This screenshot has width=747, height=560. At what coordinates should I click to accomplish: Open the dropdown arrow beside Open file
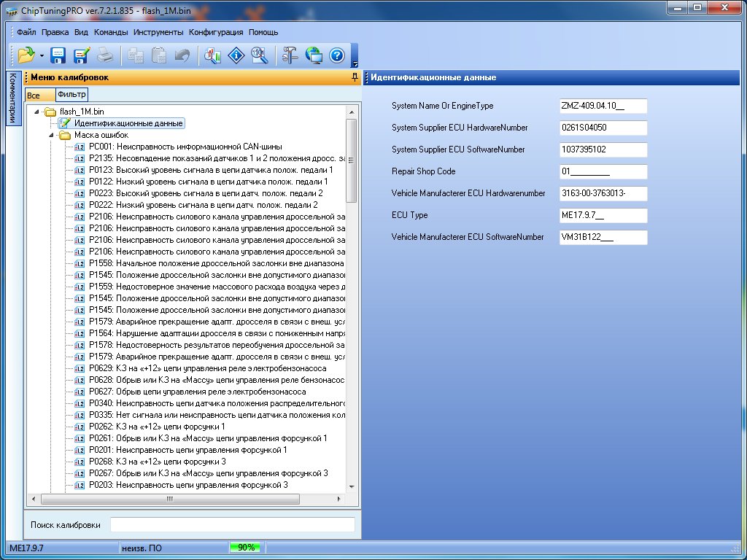point(42,55)
